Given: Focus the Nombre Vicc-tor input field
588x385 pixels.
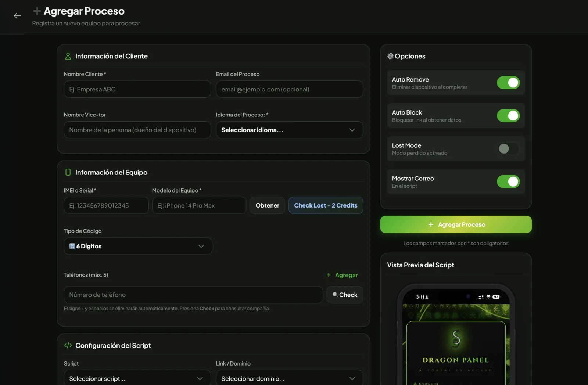Looking at the screenshot, I should click(x=137, y=130).
